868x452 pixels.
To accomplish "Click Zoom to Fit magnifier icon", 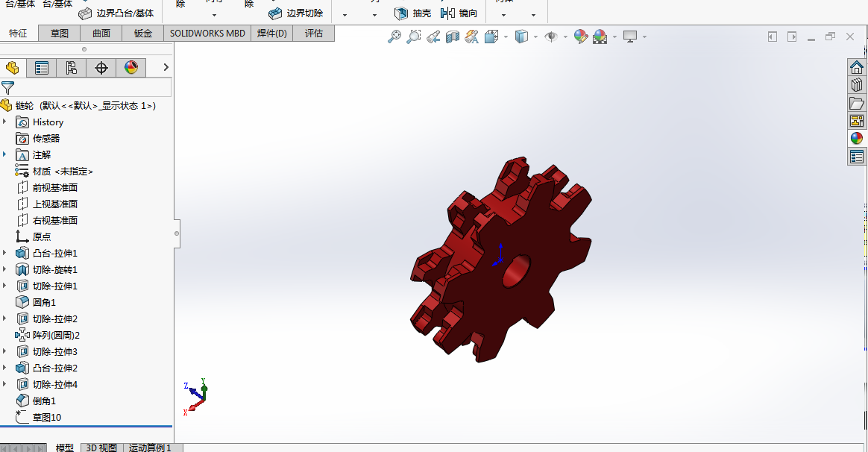I will pyautogui.click(x=394, y=37).
